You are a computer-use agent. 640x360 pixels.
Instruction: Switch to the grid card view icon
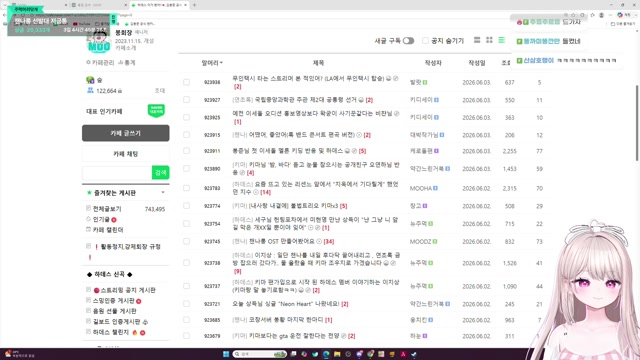click(489, 40)
